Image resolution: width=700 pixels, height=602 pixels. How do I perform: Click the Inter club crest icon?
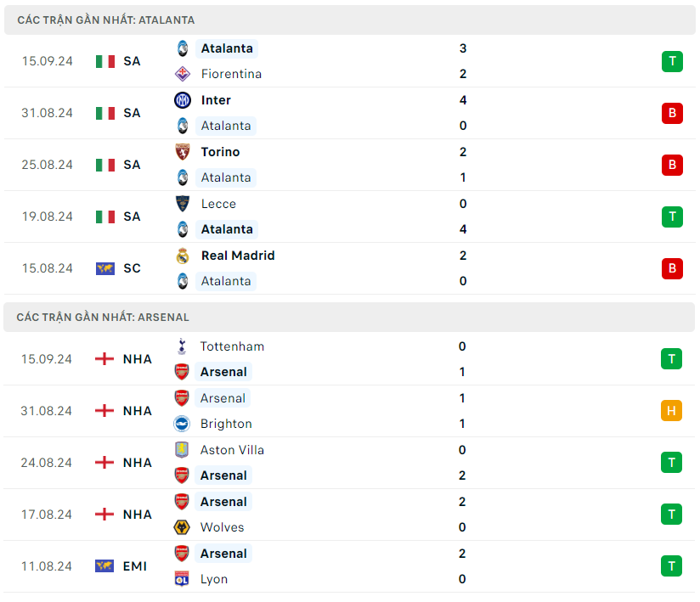pos(182,100)
